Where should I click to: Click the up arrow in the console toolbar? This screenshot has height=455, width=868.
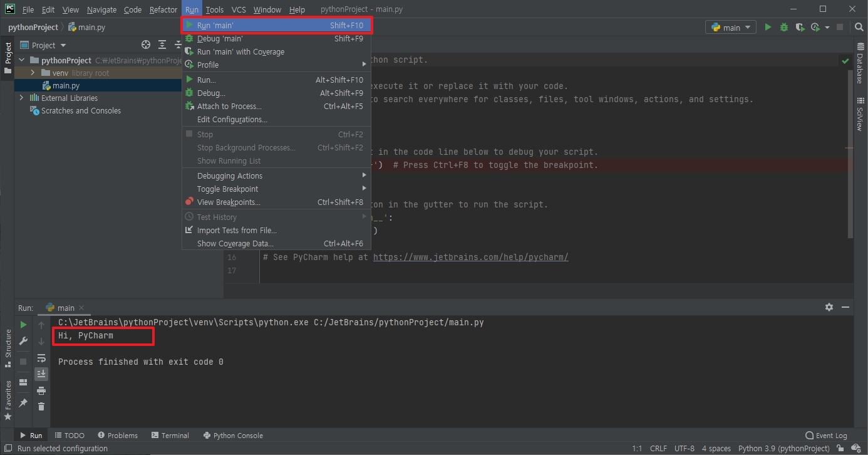(41, 325)
